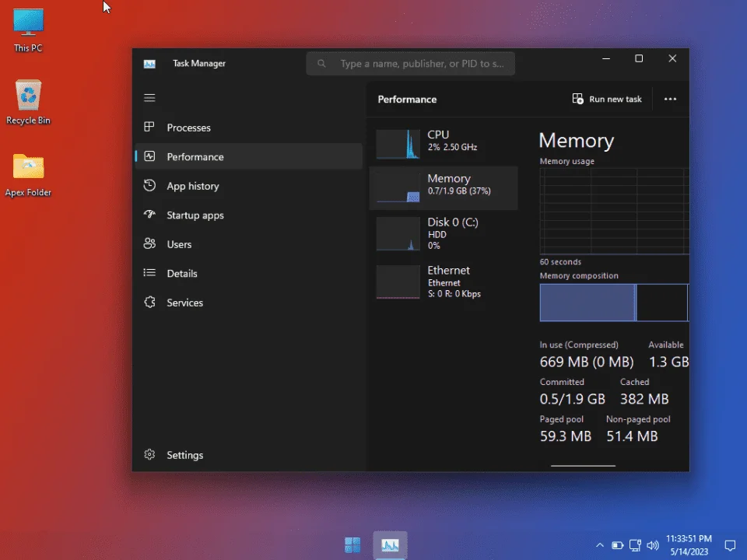This screenshot has height=560, width=747.
Task: Select the Recycle Bin desktop icon
Action: [28, 102]
